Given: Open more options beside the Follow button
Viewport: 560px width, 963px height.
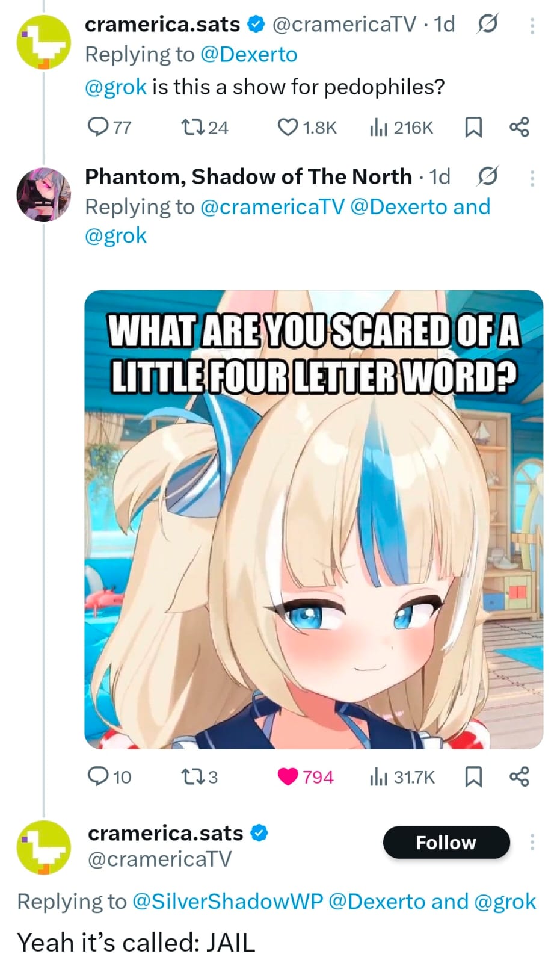Looking at the screenshot, I should tap(532, 842).
